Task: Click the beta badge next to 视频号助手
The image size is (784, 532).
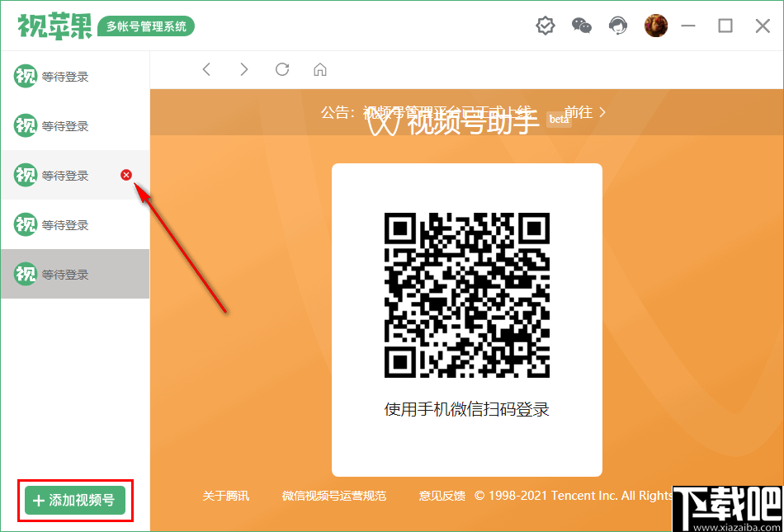Action: coord(559,120)
